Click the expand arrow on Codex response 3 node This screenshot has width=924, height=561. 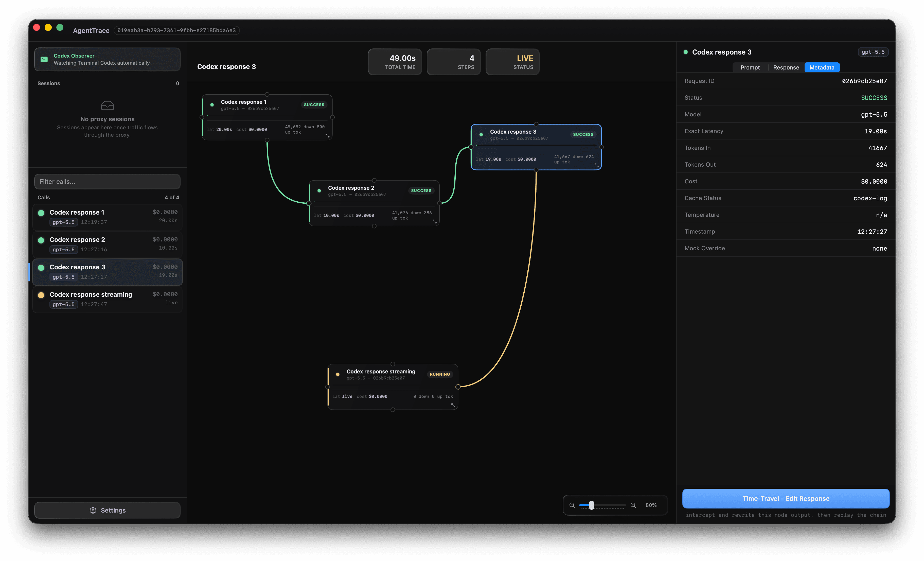(x=596, y=165)
